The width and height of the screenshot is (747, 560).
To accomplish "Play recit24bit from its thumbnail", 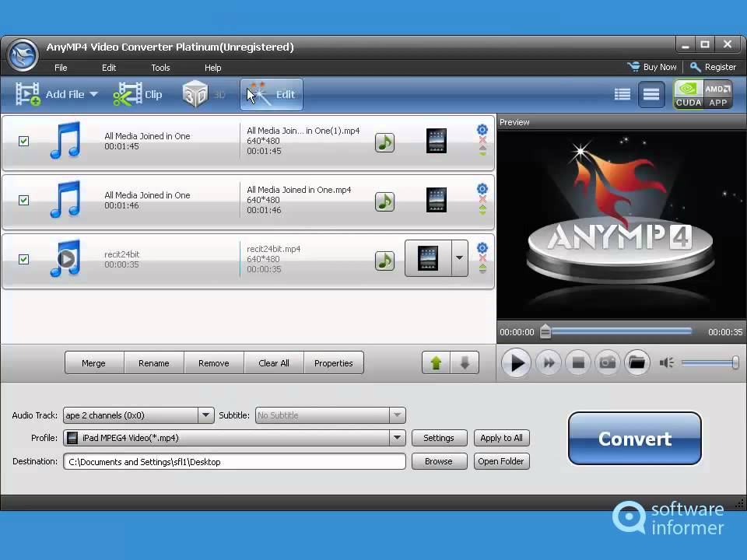I will 65,258.
